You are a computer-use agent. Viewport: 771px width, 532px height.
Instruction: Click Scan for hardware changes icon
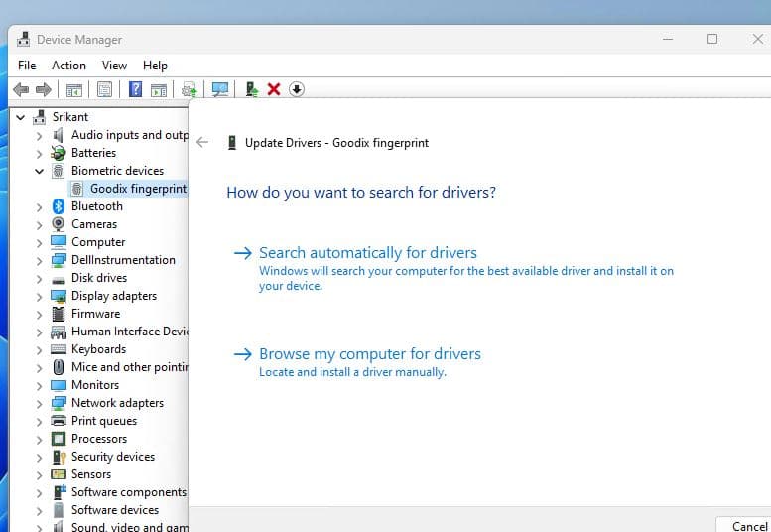point(220,89)
